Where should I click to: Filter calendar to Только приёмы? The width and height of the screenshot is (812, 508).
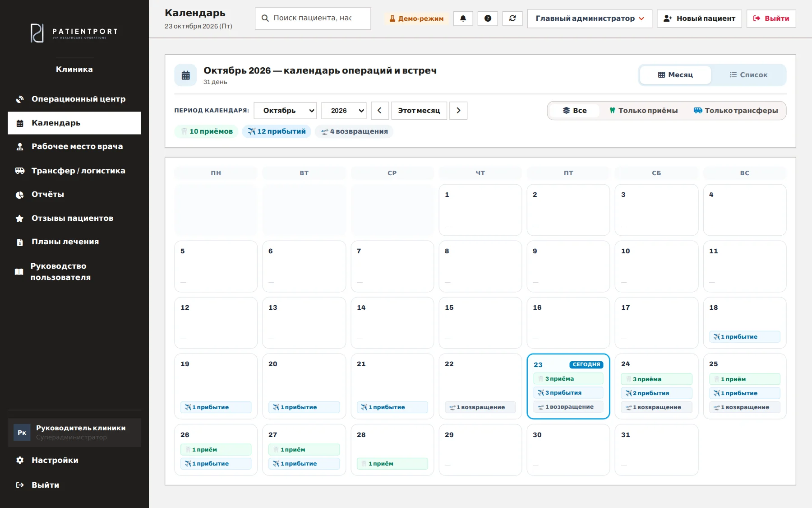coord(643,111)
